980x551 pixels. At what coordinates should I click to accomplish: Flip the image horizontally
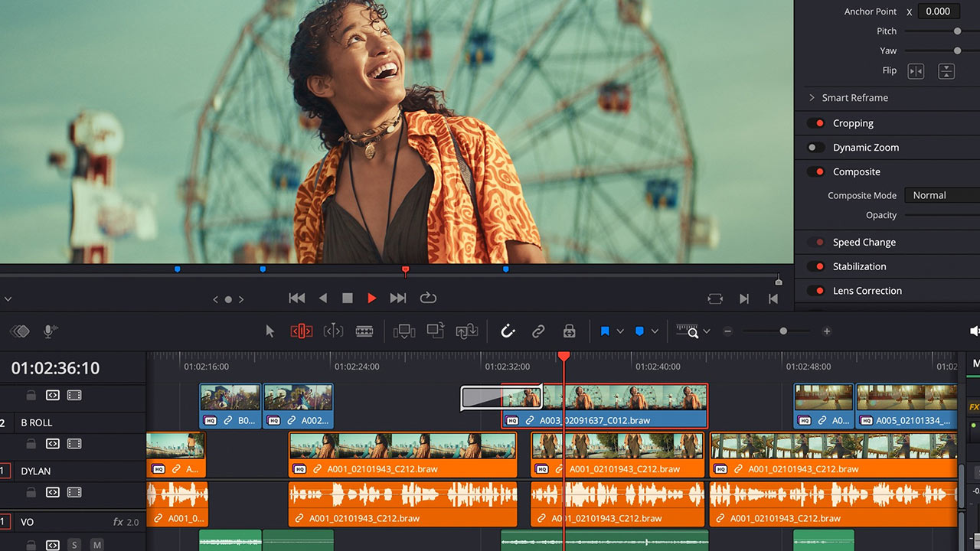[916, 71]
